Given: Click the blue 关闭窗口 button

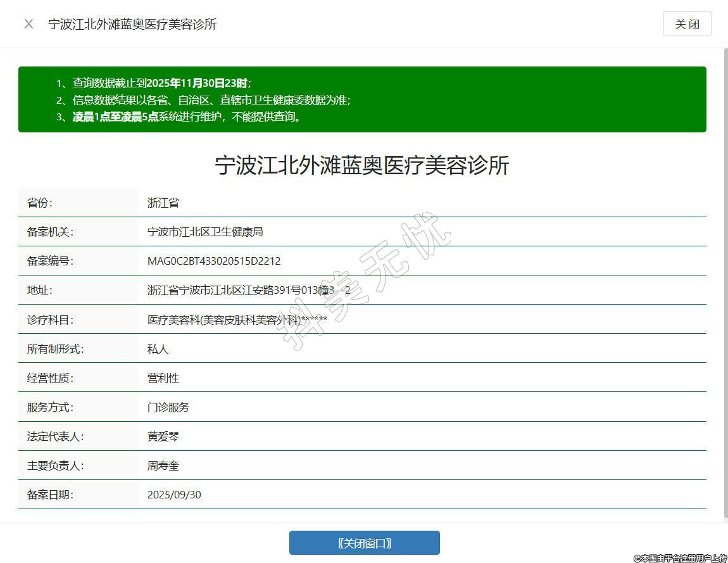Looking at the screenshot, I should pos(364,543).
